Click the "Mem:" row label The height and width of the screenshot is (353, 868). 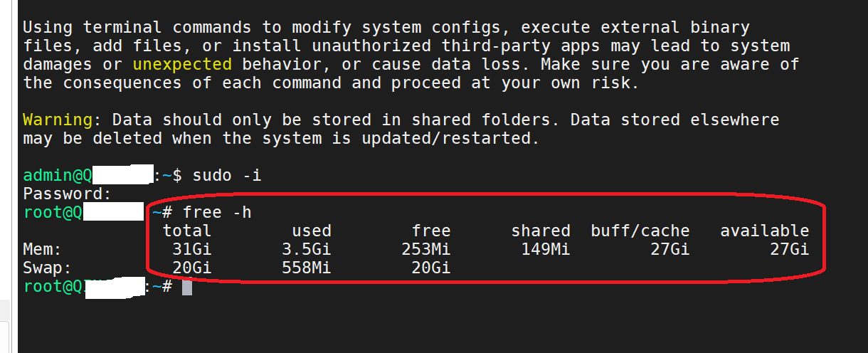(x=43, y=249)
